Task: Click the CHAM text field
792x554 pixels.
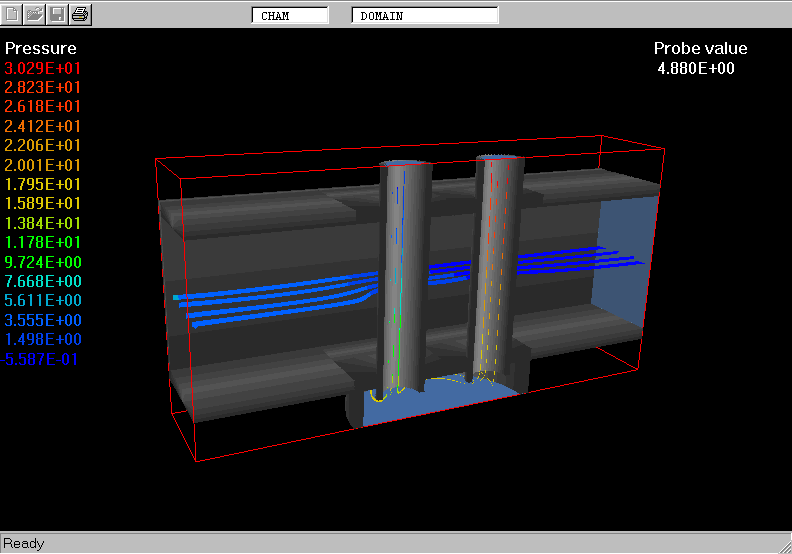Action: click(x=289, y=16)
